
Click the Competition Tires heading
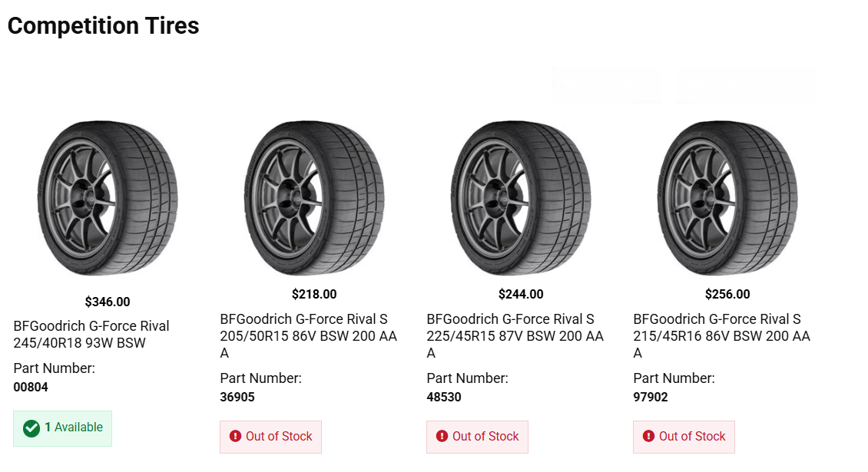[103, 26]
